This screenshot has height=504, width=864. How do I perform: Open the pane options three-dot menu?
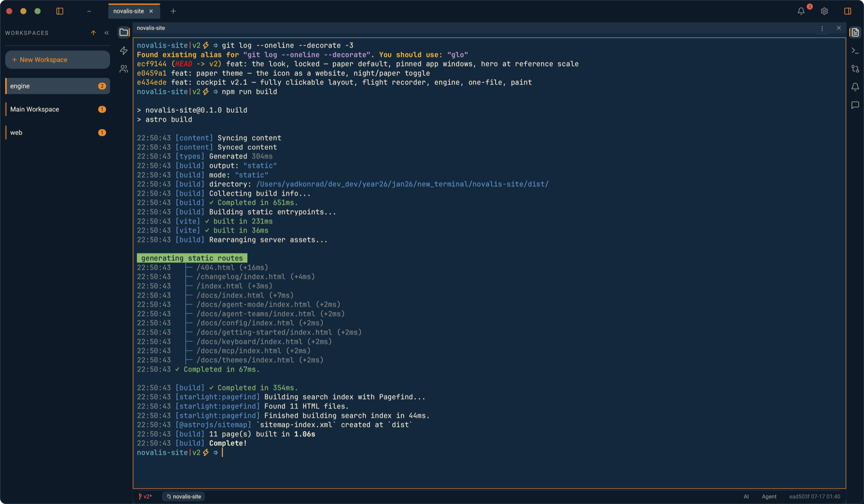pos(822,28)
